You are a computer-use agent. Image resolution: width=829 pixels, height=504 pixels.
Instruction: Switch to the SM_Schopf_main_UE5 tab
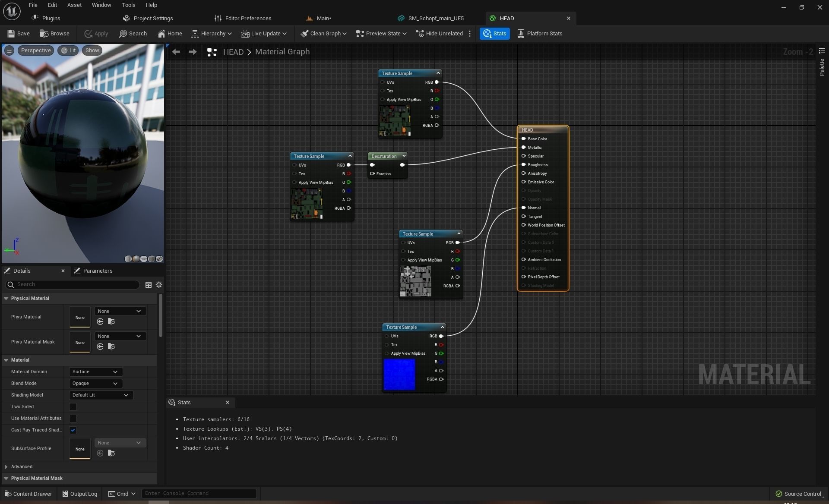click(436, 19)
